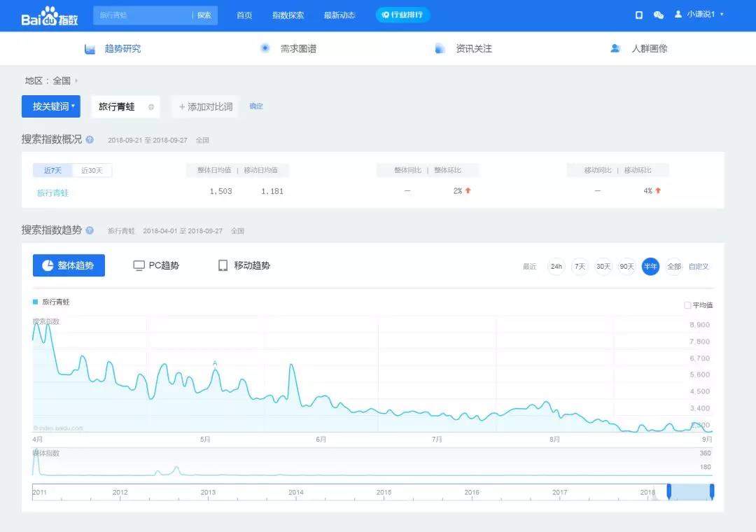Remove the 旅行青蛙 keyword chip icon

point(150,107)
